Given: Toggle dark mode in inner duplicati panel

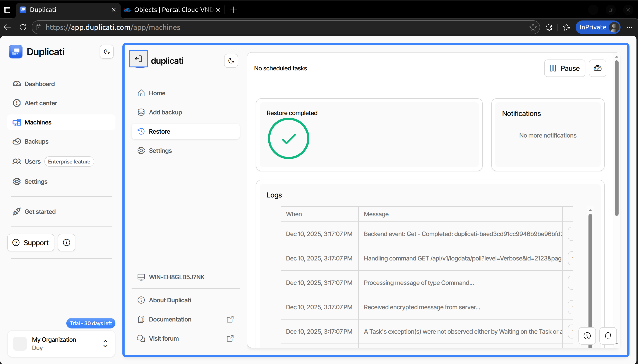Looking at the screenshot, I should pos(231,61).
